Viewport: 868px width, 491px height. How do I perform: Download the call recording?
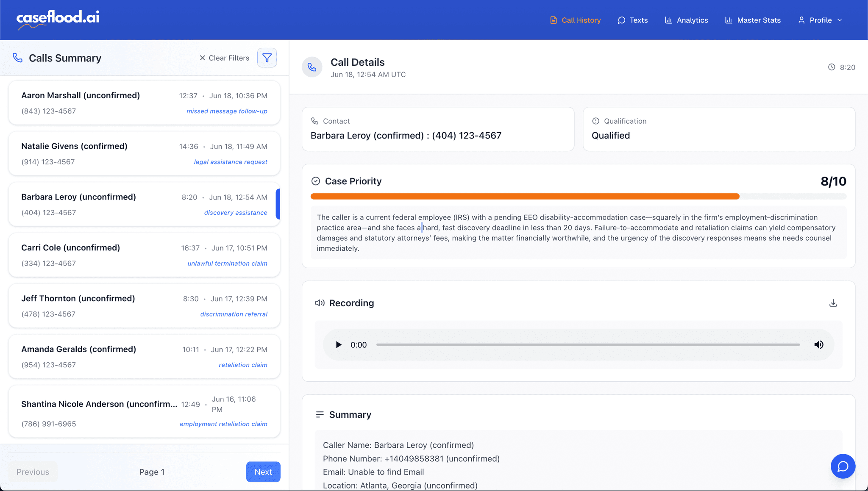(833, 303)
